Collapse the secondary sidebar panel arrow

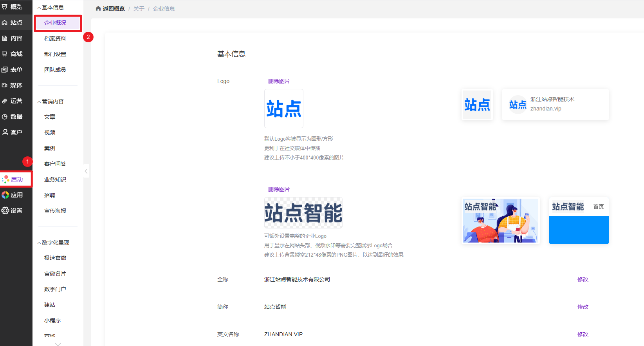click(86, 171)
